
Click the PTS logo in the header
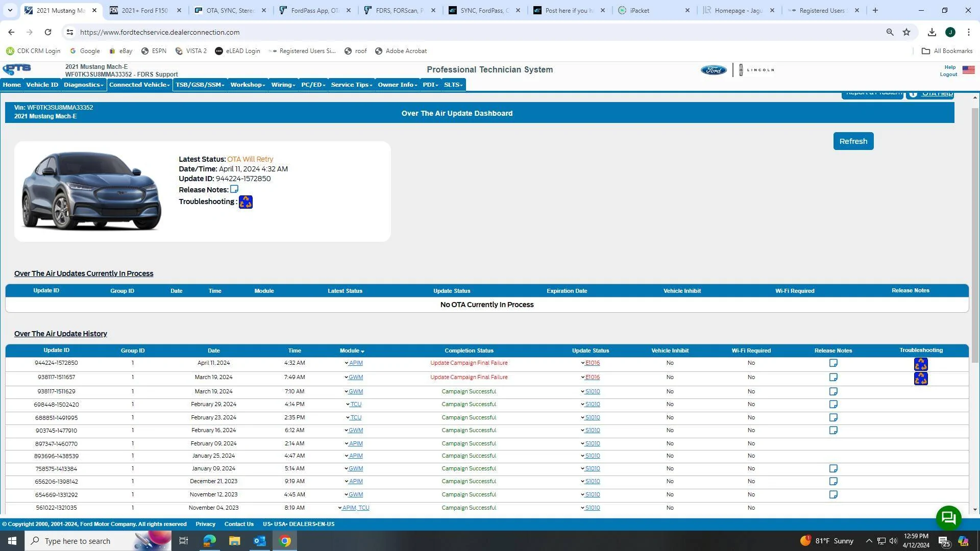[x=17, y=69]
